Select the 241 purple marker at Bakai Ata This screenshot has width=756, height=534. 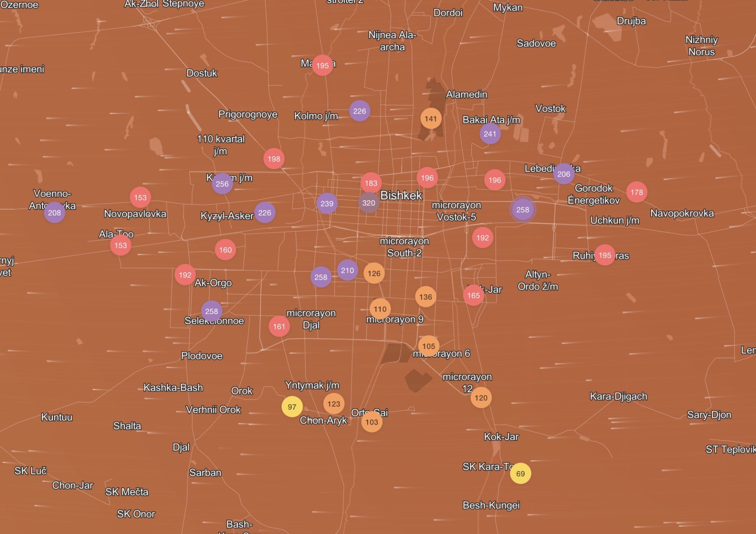click(490, 134)
